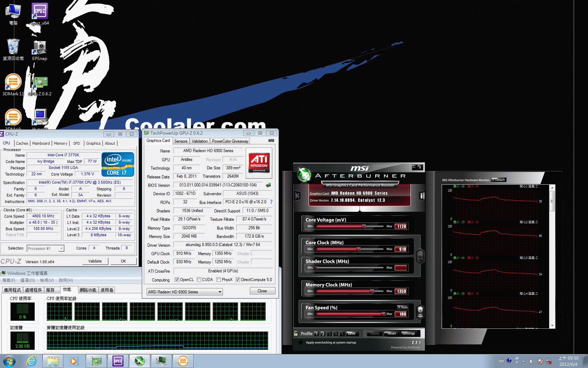The height and width of the screenshot is (368, 588).
Task: Toggle the fan speed Auto button
Action: (x=403, y=307)
